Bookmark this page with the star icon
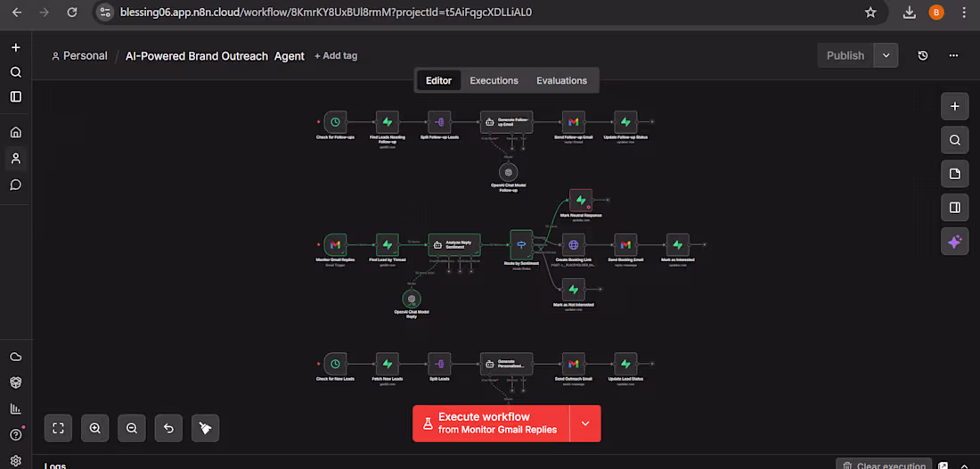This screenshot has height=469, width=980. [870, 12]
